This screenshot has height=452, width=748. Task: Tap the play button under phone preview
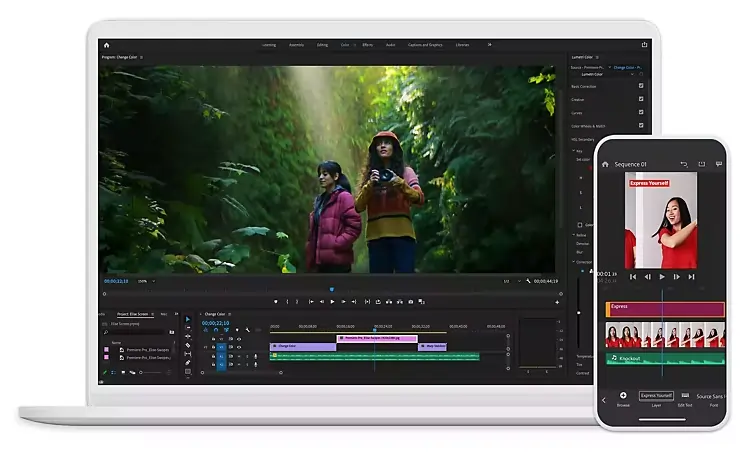coord(662,276)
